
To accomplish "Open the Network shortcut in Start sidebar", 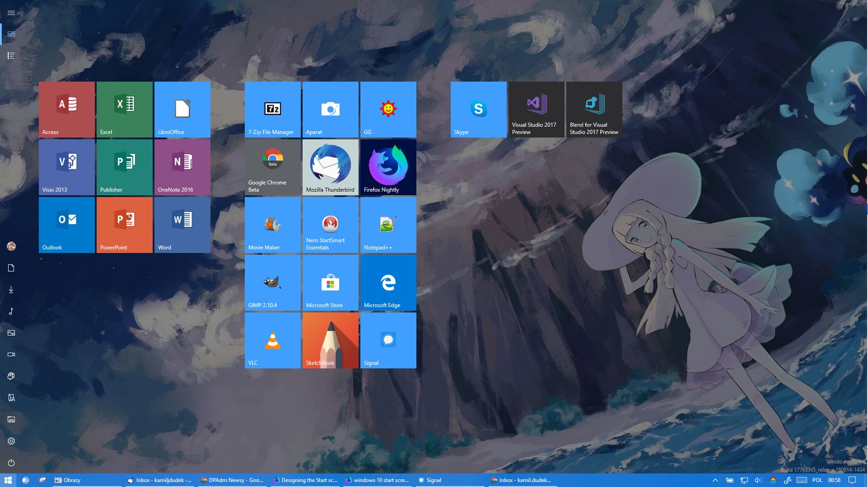I will [x=11, y=376].
